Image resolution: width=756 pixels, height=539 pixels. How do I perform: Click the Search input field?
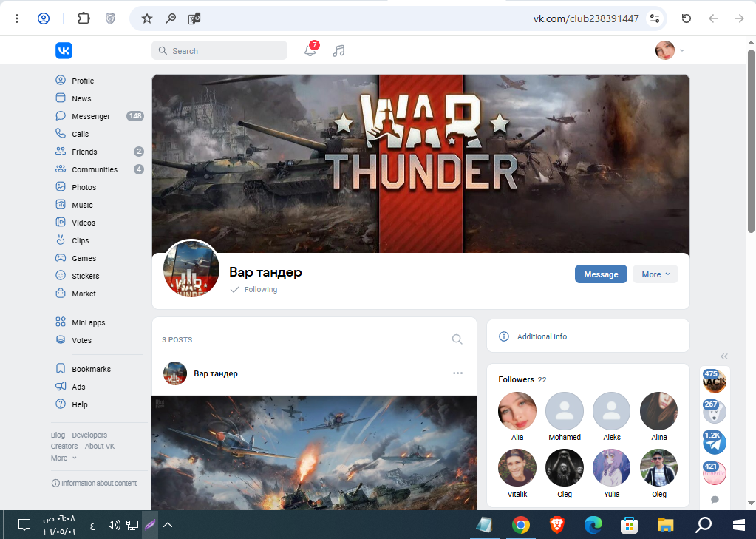tap(219, 51)
